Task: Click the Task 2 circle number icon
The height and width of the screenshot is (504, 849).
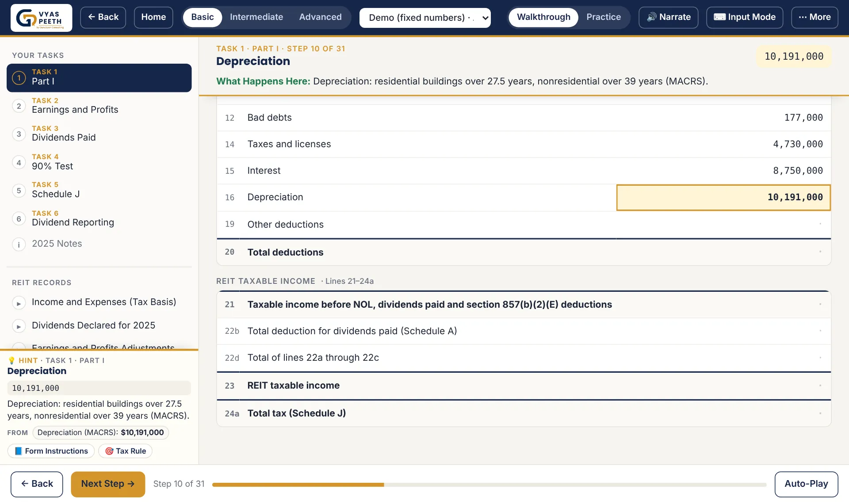Action: 19,106
